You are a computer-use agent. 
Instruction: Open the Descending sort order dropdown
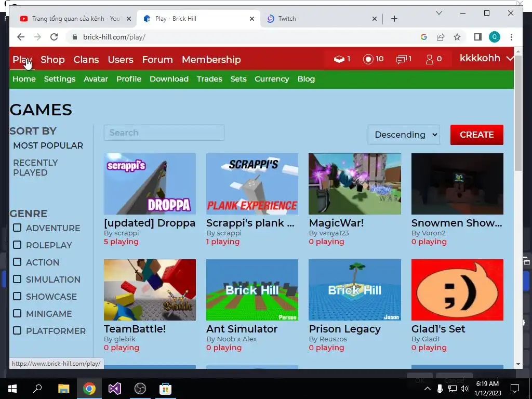[404, 135]
